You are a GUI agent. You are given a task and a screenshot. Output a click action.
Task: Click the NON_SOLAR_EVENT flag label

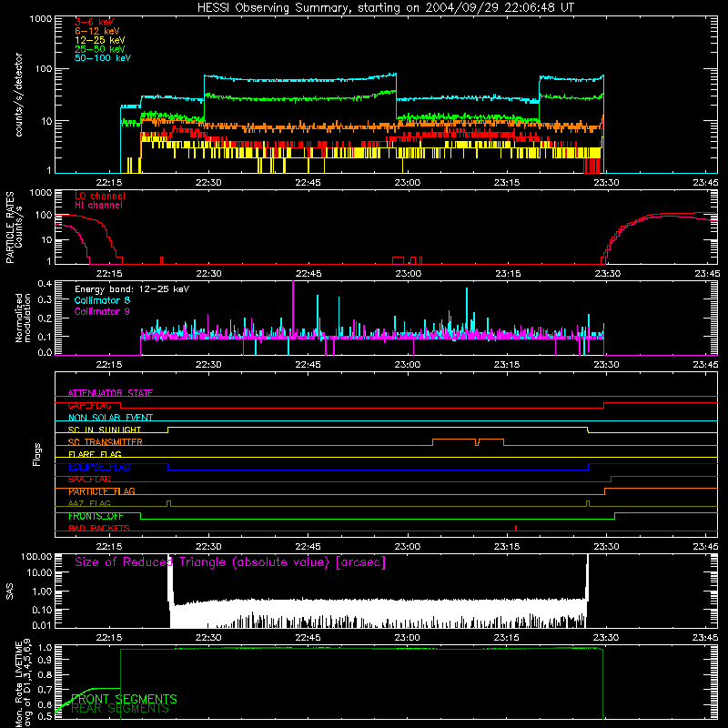pyautogui.click(x=110, y=418)
